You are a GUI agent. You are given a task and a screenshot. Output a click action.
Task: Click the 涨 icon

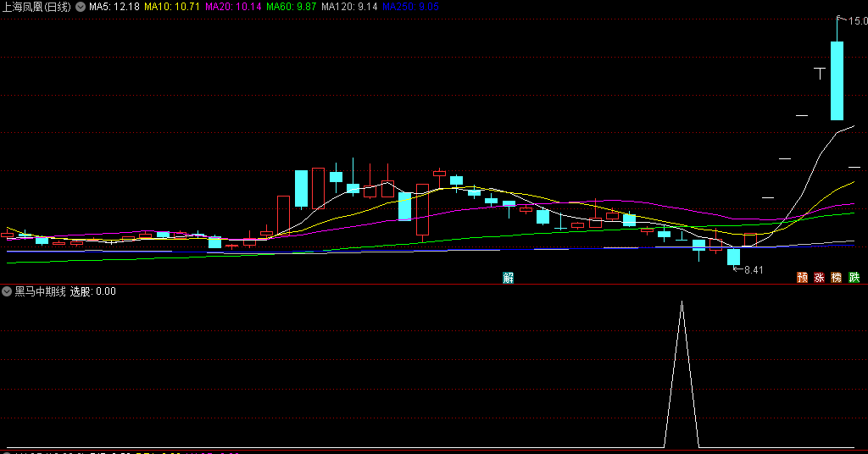pyautogui.click(x=820, y=278)
